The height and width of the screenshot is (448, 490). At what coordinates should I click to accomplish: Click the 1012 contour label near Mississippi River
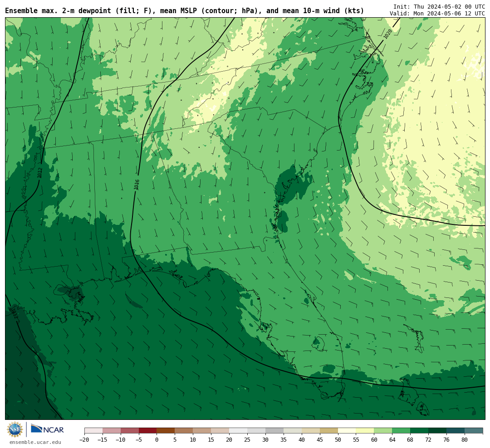(x=39, y=173)
